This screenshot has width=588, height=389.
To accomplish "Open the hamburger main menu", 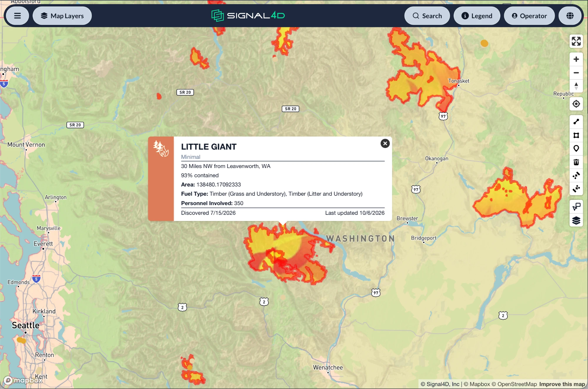I will tap(17, 16).
